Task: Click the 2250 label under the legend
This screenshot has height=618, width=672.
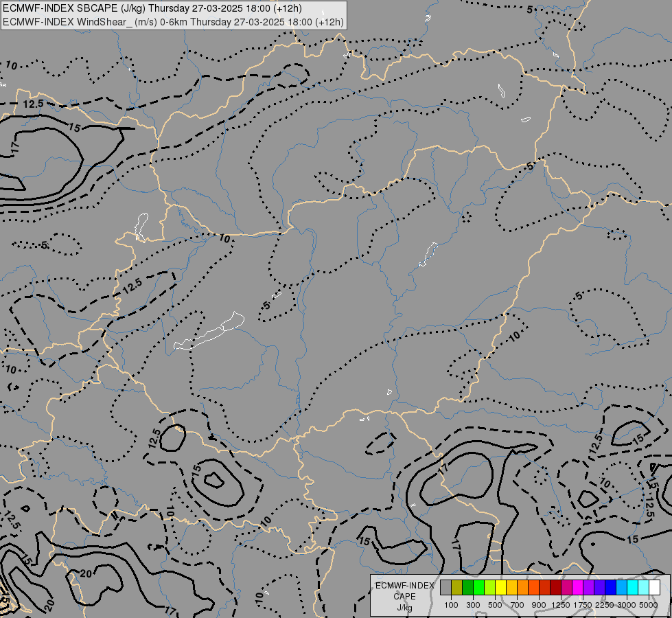Action: (x=605, y=605)
